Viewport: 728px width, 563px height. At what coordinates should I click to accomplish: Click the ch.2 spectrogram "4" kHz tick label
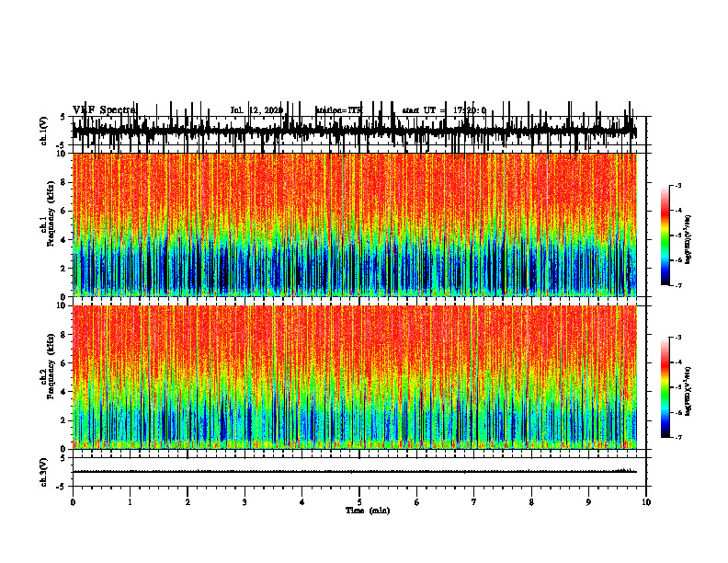tap(64, 392)
